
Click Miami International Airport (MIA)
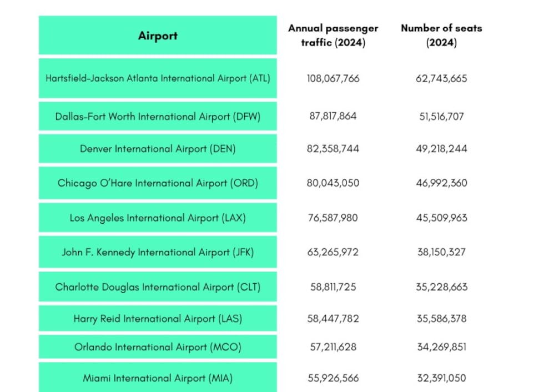point(158,378)
